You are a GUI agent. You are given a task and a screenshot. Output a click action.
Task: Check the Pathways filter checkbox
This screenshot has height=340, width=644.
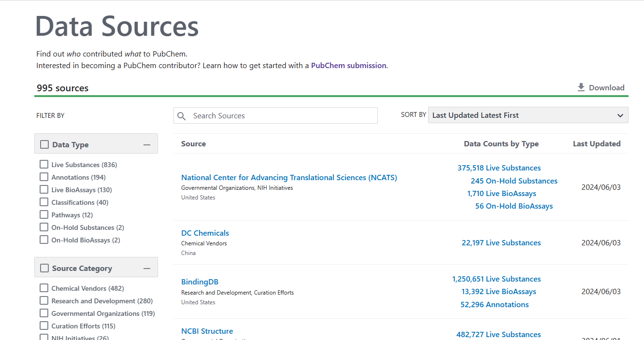(x=44, y=215)
